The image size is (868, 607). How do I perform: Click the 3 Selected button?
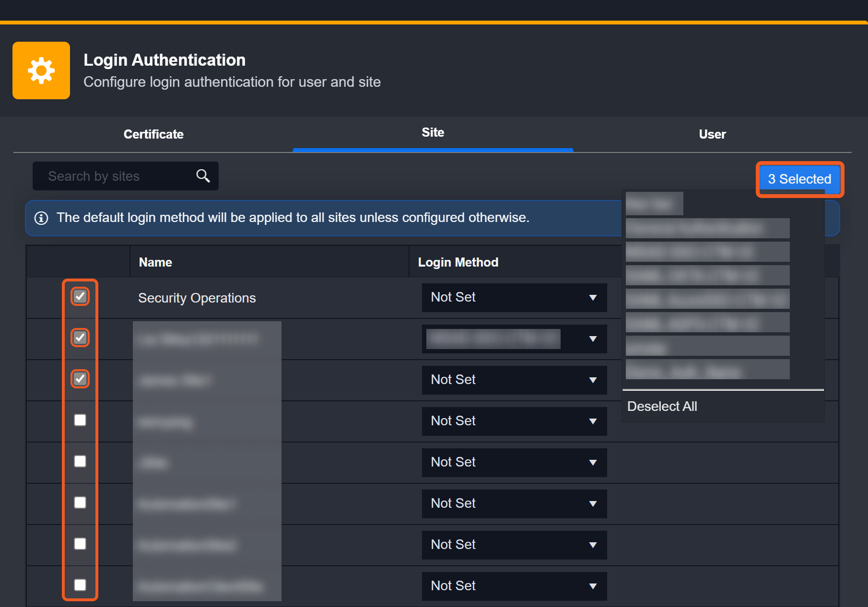(799, 179)
